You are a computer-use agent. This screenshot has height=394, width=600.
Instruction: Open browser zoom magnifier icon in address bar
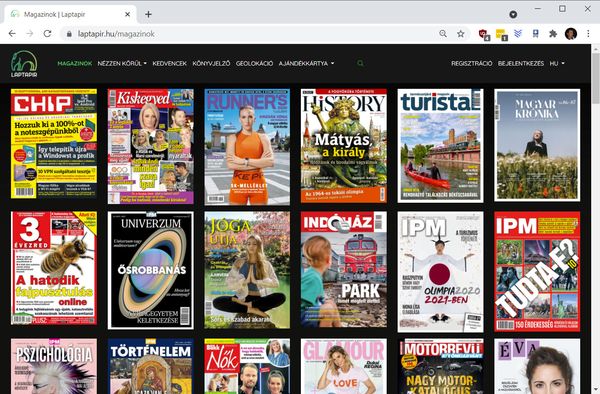[x=443, y=34]
